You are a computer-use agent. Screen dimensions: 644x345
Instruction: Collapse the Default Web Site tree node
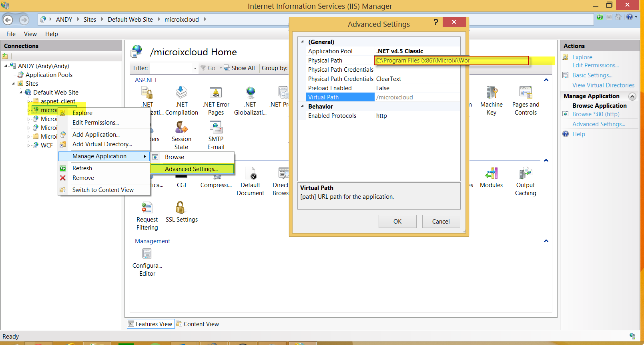tap(21, 93)
